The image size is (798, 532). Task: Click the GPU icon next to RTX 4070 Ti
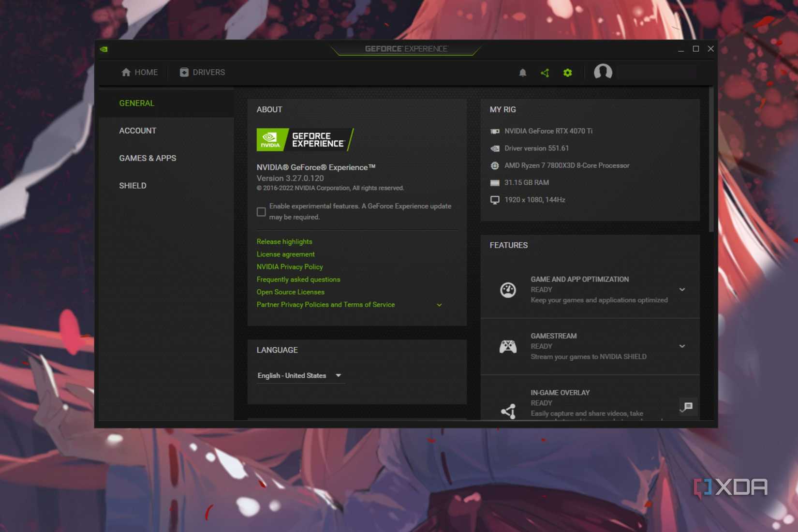(494, 131)
